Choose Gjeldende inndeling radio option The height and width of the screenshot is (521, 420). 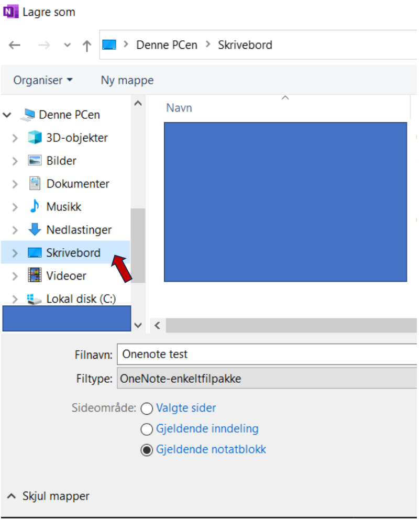click(147, 429)
